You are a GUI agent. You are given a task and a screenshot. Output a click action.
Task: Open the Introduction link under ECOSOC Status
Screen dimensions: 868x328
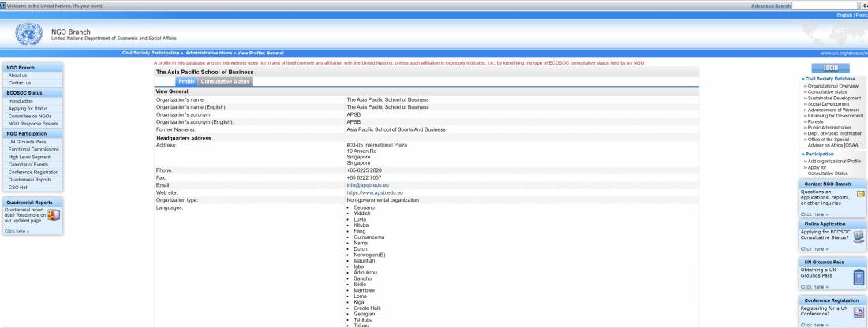(21, 101)
